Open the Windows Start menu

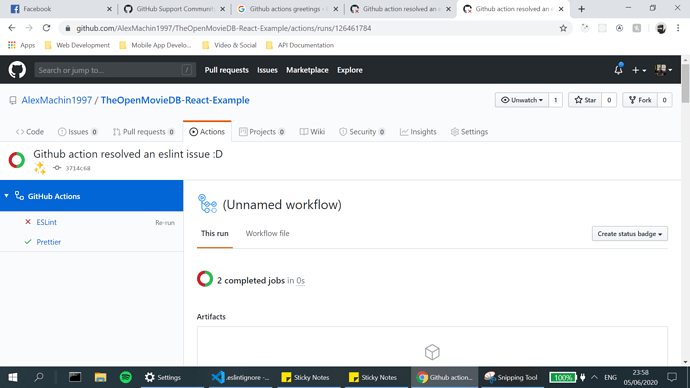(13, 377)
